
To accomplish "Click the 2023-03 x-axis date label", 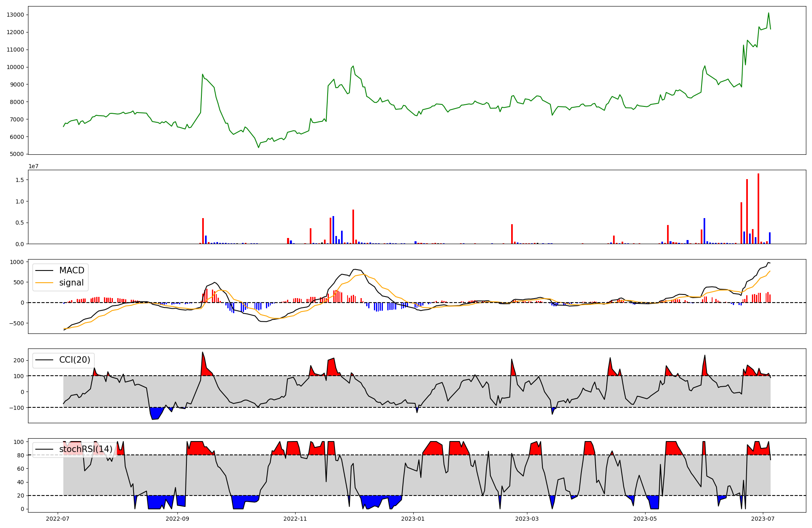I will (x=527, y=519).
